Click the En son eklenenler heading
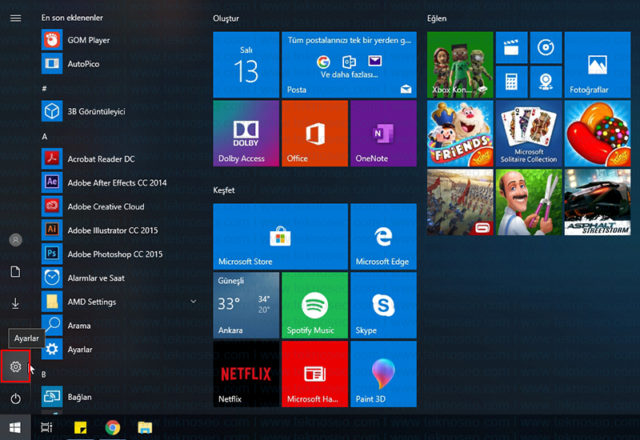Screen dimensions: 640x440 point(72,18)
